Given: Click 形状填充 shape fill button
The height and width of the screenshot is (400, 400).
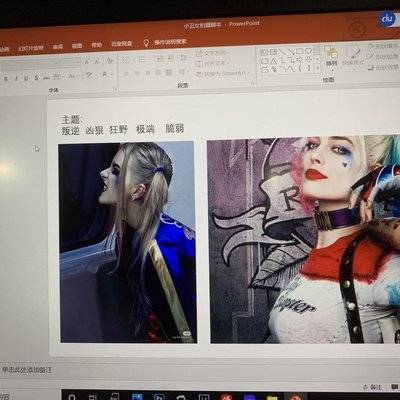Looking at the screenshot, I should pyautogui.click(x=383, y=46).
